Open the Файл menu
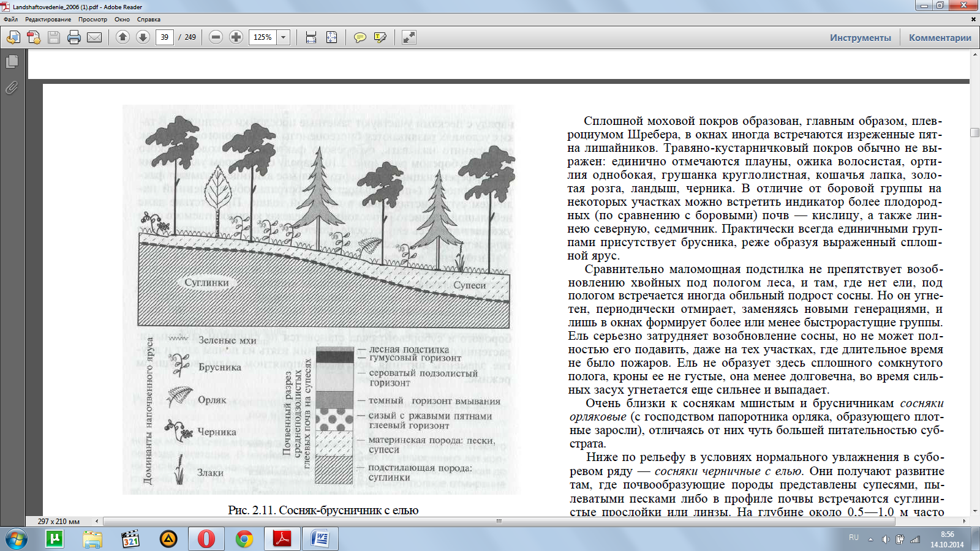The height and width of the screenshot is (551, 980). 11,20
